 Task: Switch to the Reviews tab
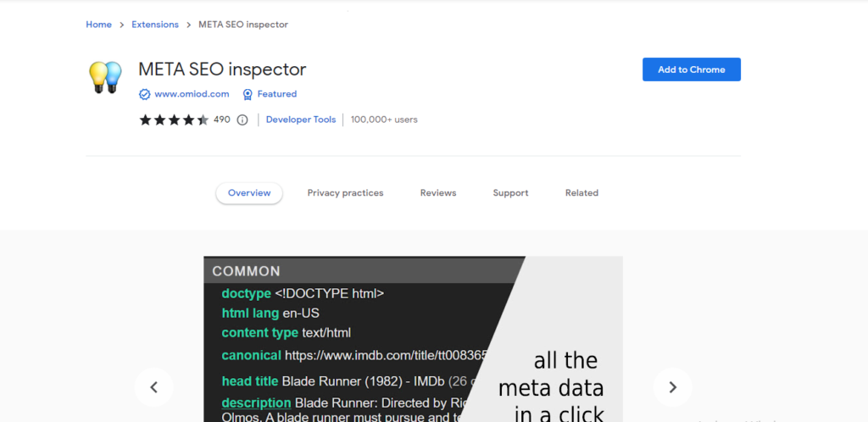click(438, 193)
